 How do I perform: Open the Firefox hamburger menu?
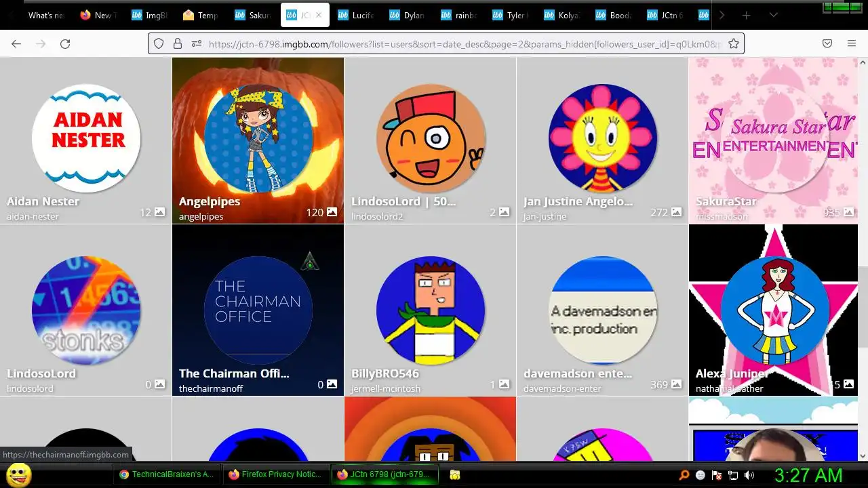coord(852,43)
